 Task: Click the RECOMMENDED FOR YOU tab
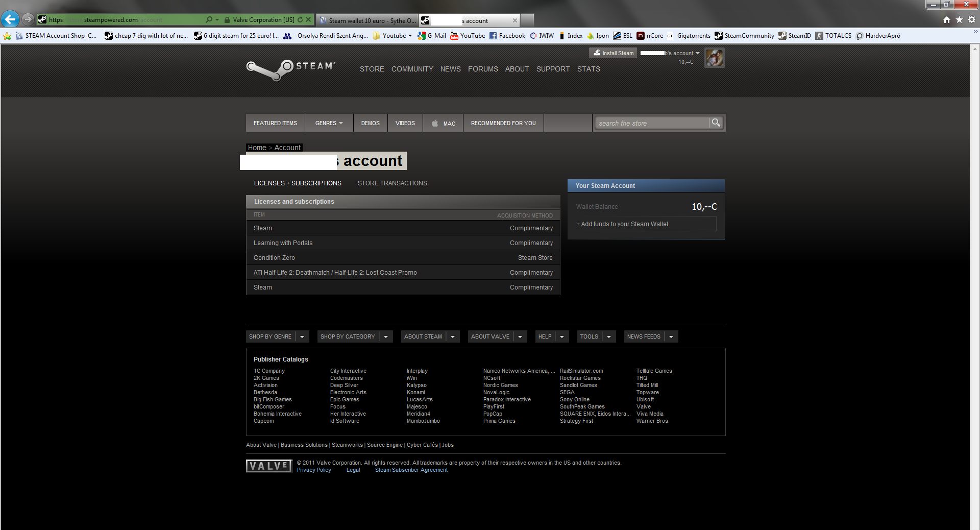tap(503, 123)
